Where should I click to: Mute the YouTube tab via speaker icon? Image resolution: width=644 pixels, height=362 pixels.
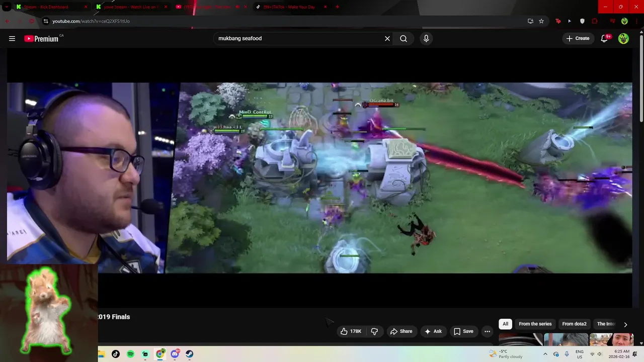pyautogui.click(x=237, y=7)
